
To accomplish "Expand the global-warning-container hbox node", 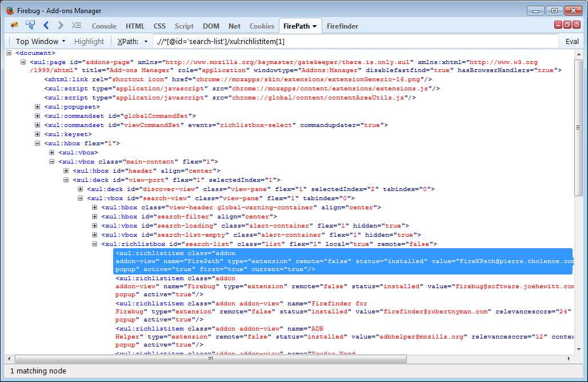I will [x=94, y=207].
